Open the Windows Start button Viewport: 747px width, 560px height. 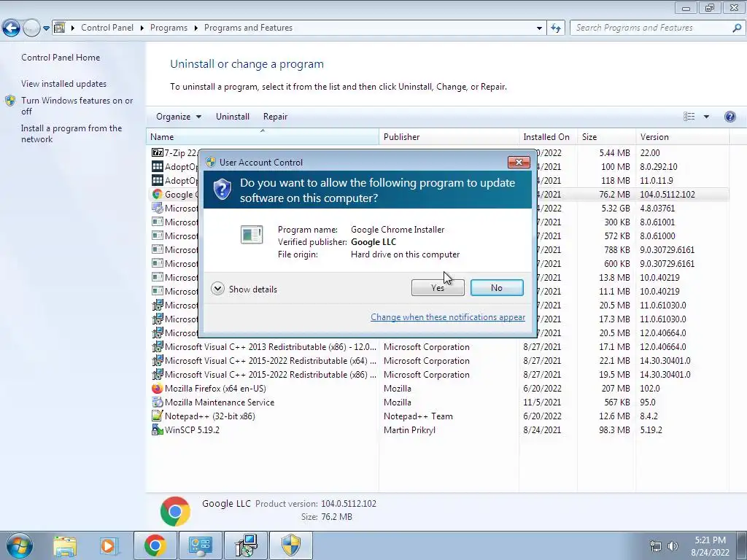(19, 545)
